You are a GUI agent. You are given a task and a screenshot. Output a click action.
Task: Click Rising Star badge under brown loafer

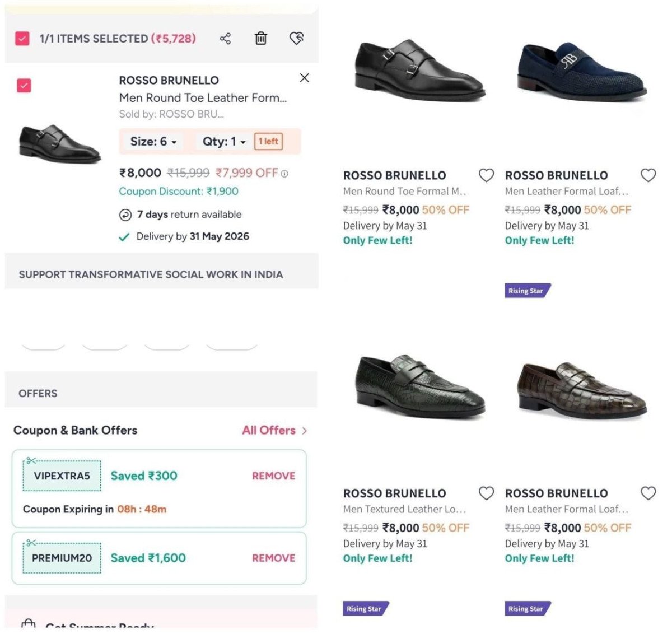pos(527,608)
